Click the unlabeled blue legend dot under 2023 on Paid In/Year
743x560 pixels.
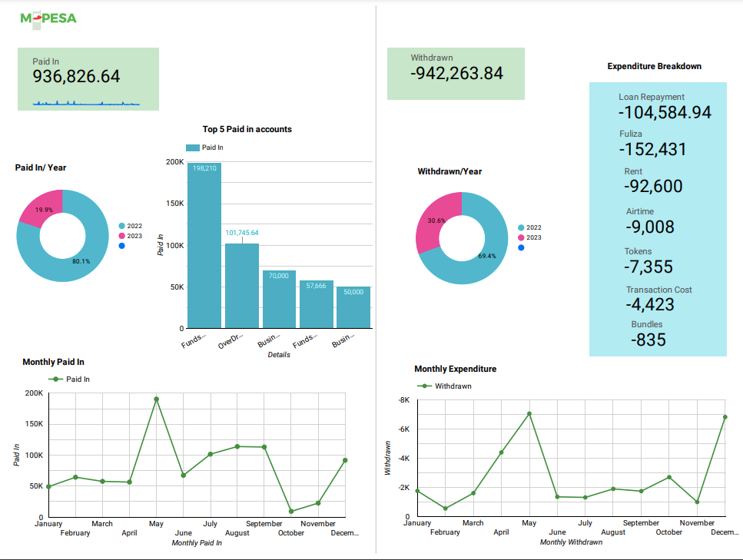click(121, 247)
